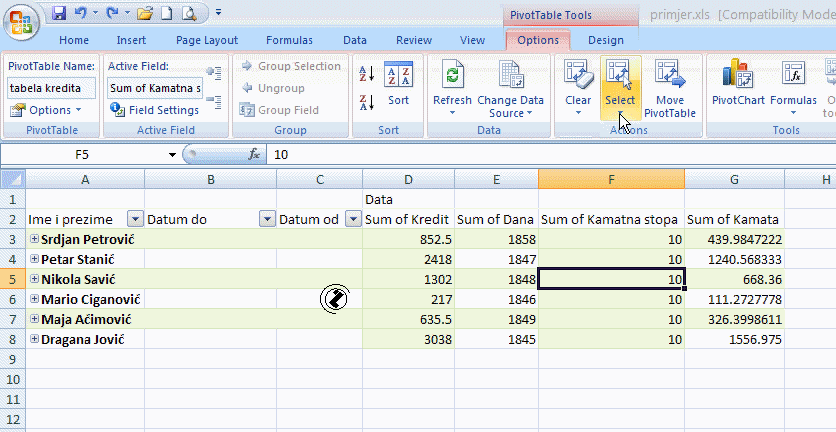The height and width of the screenshot is (432, 836).
Task: Expand the Srdjan Petrović row group
Action: (34, 239)
